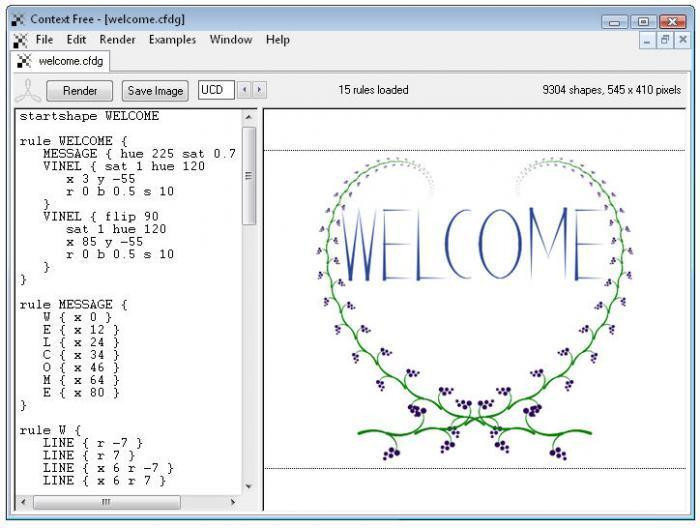Restore the inner document window

[665, 40]
